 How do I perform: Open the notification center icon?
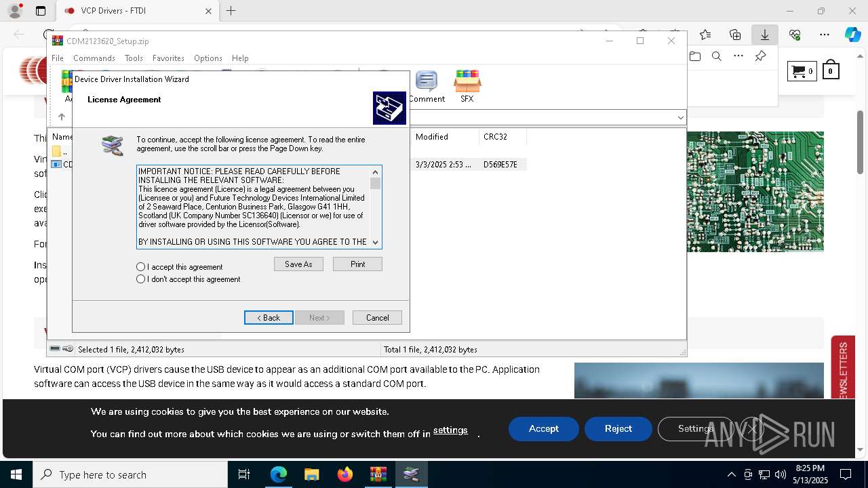click(846, 474)
